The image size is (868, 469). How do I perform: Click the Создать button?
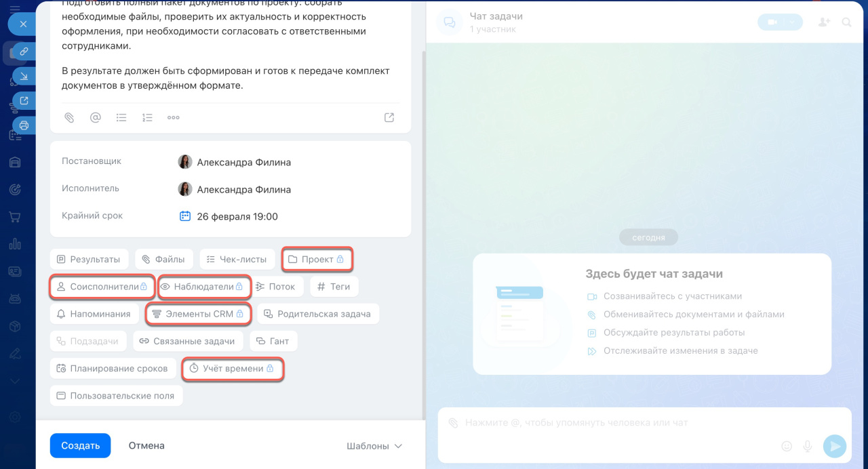click(x=80, y=445)
